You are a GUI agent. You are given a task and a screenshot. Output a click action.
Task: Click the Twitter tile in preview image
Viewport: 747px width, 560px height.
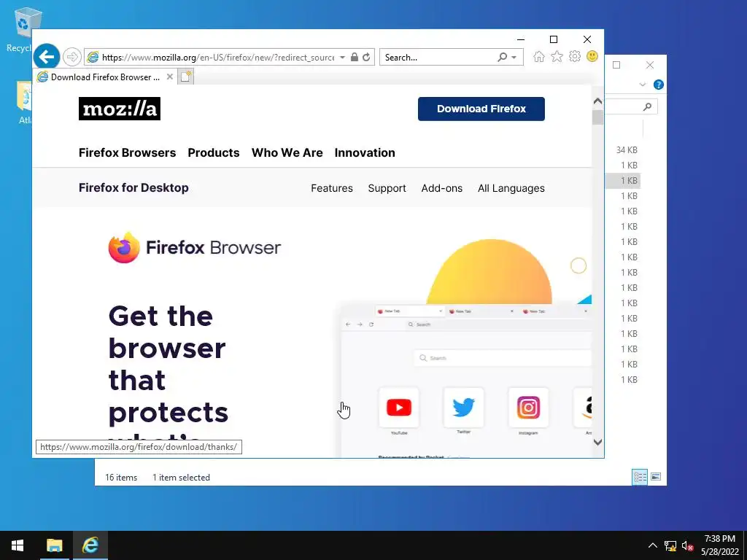[x=463, y=408]
